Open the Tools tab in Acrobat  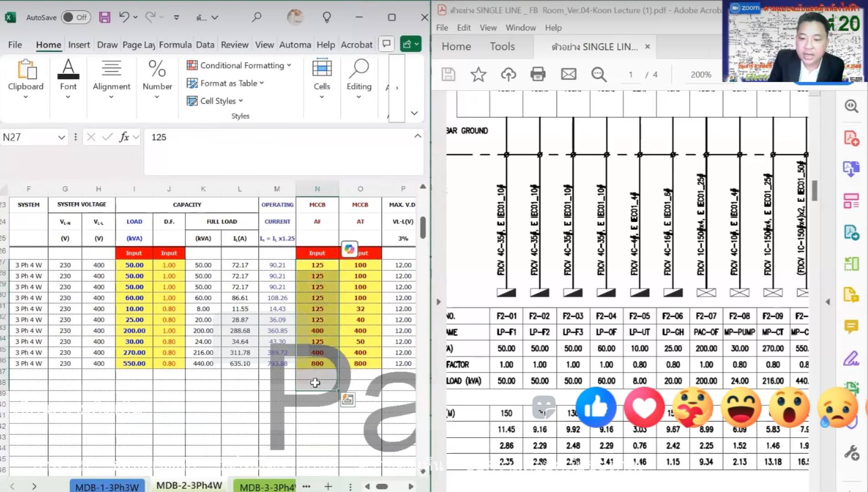502,46
